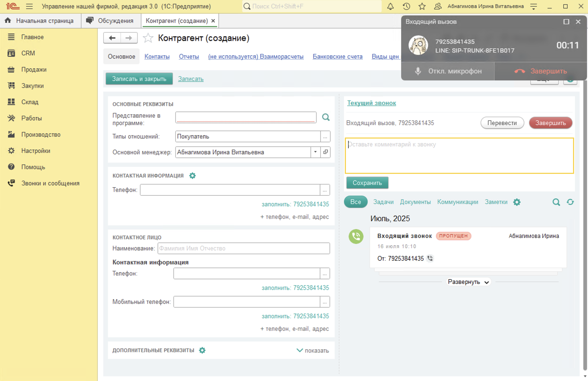
Task: Select the Все filter pill
Action: pyautogui.click(x=356, y=202)
